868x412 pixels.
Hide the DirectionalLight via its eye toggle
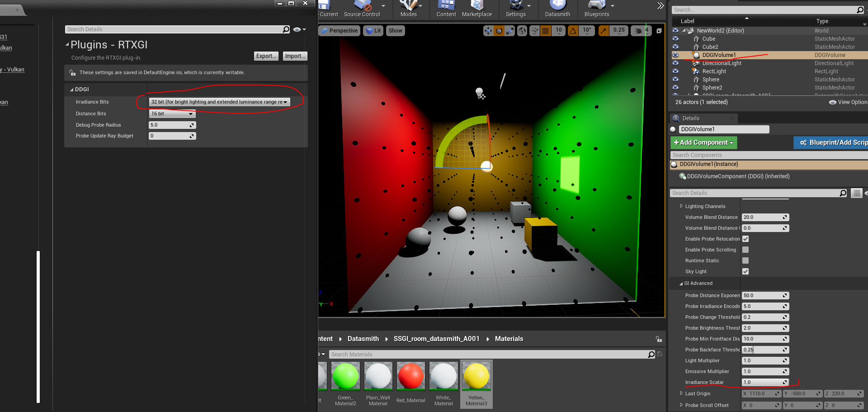tap(676, 63)
